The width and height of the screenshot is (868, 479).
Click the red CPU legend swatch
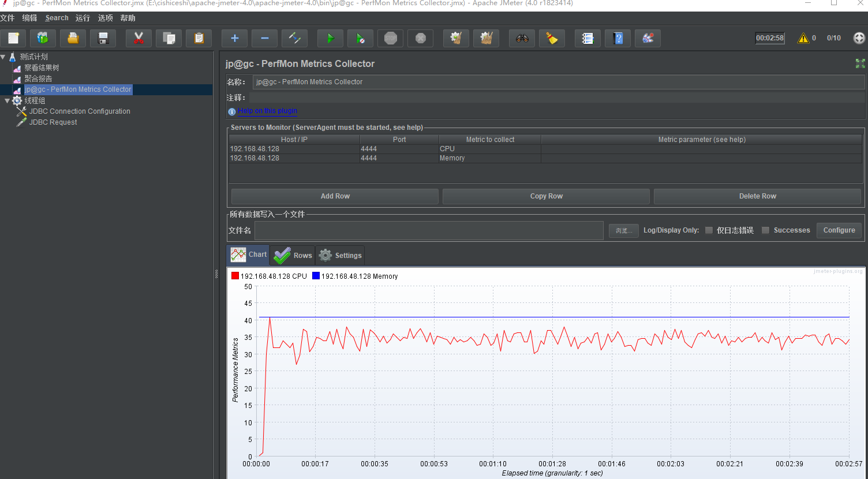[235, 276]
